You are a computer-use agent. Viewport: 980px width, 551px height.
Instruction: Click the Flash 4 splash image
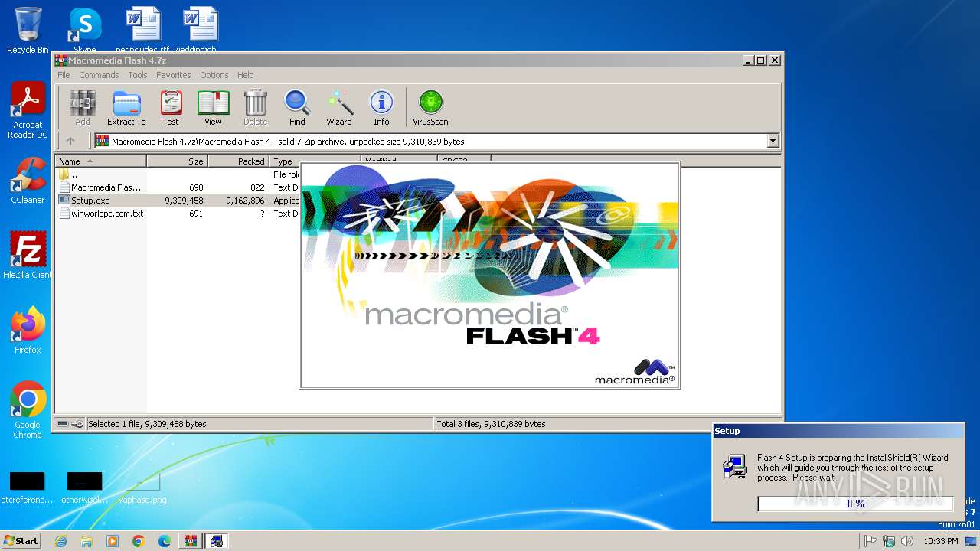coord(490,275)
